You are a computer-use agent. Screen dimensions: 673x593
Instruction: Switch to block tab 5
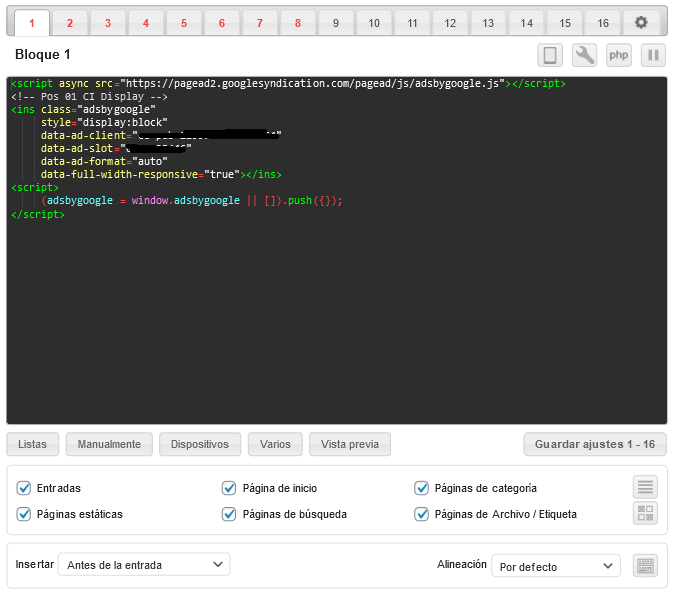[184, 23]
